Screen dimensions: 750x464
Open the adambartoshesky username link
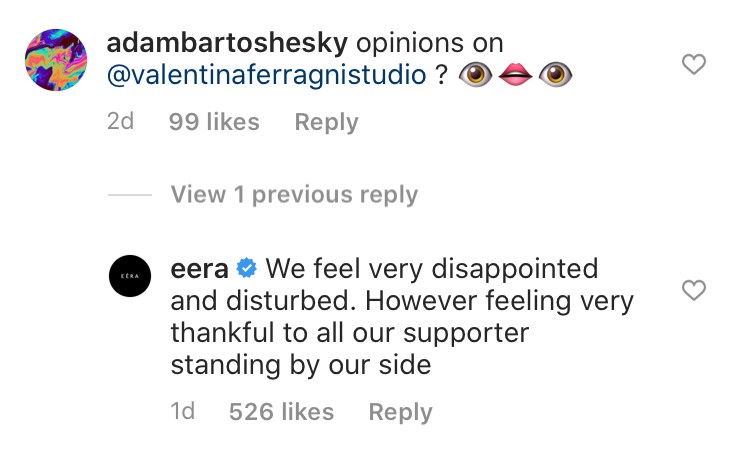coord(225,44)
